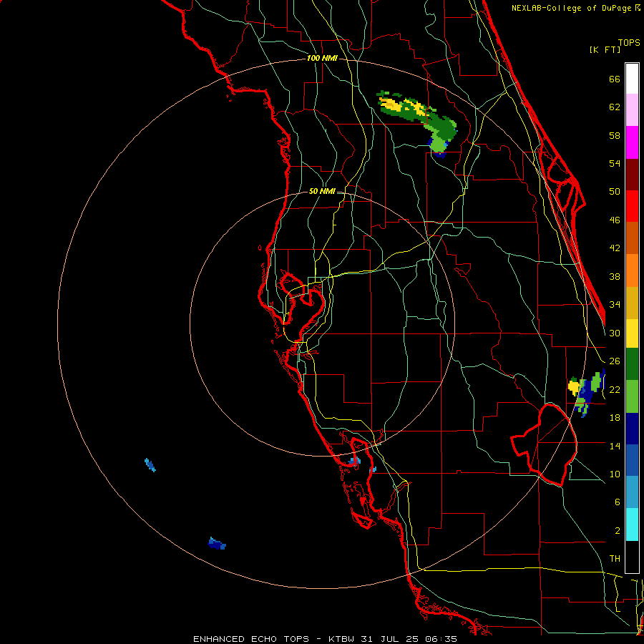Select the '50' legend value
This screenshot has width=644, height=644.
point(615,192)
